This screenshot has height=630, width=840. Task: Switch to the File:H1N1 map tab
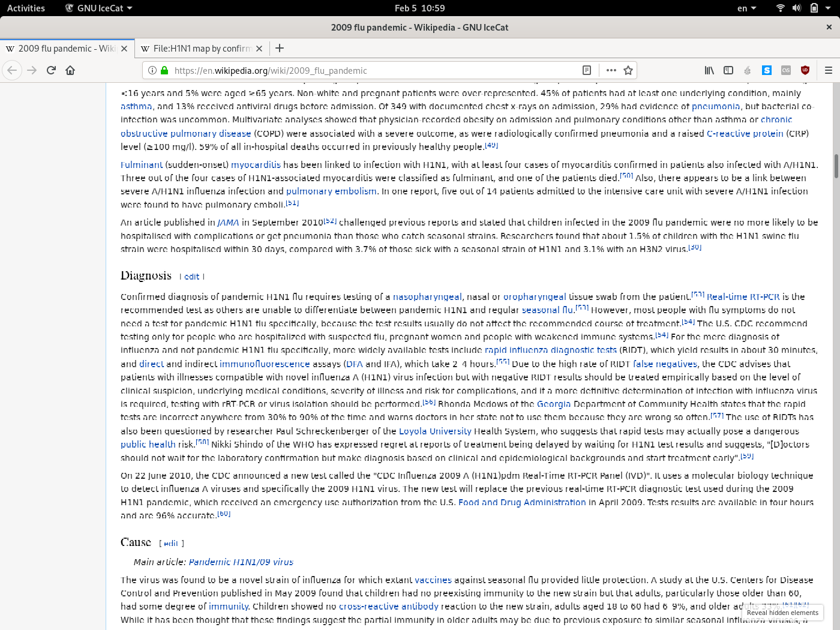[x=202, y=49]
